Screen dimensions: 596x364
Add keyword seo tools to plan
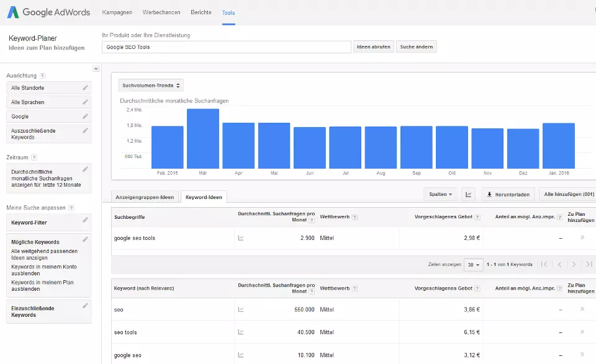point(582,332)
